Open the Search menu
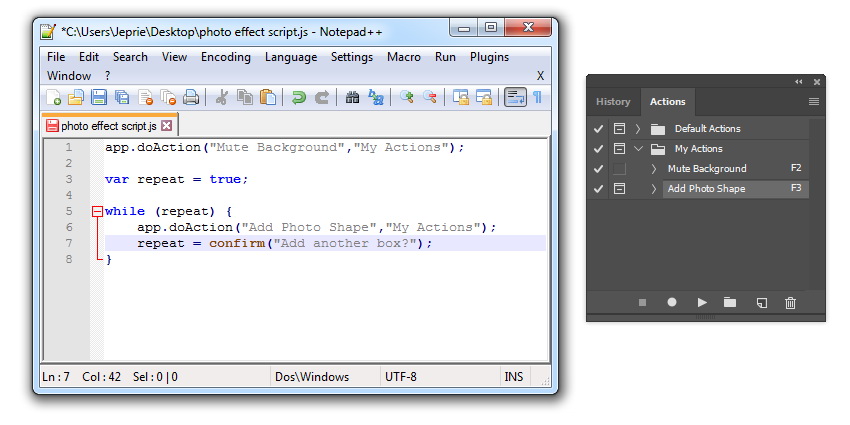This screenshot has height=425, width=850. pos(130,57)
